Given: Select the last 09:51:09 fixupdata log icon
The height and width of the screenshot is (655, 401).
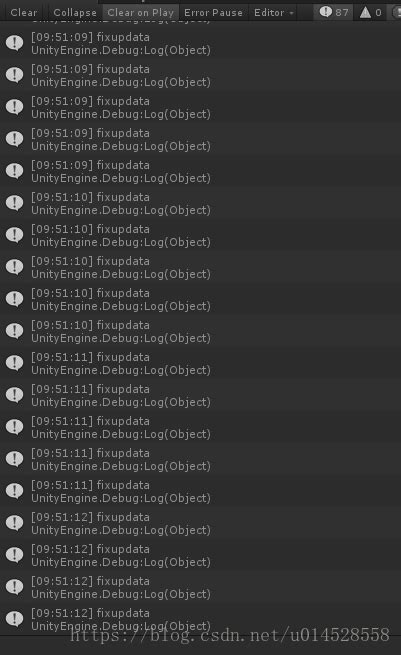Looking at the screenshot, I should (15, 171).
